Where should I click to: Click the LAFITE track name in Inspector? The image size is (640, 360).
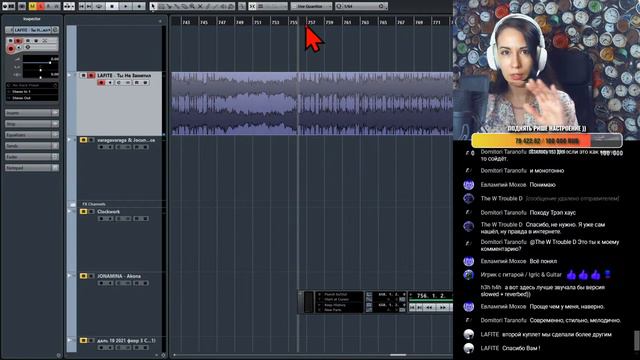32,30
